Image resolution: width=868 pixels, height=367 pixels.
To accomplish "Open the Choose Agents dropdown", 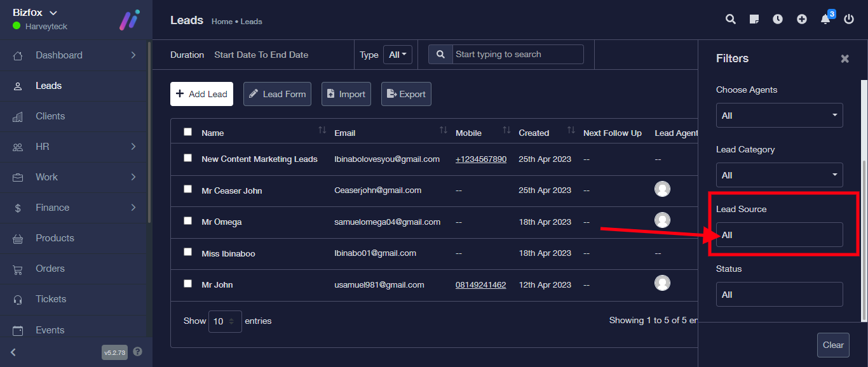I will click(x=779, y=116).
